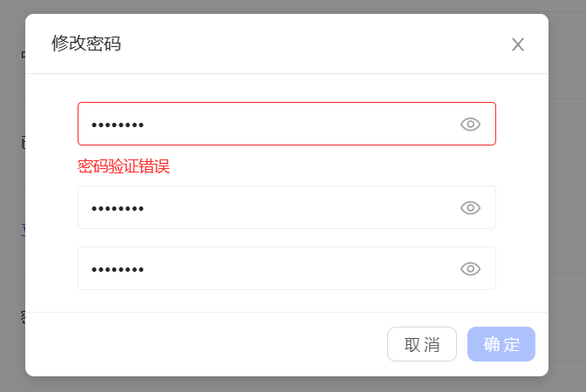
Task: Show the second password field's characters
Action: pos(470,207)
